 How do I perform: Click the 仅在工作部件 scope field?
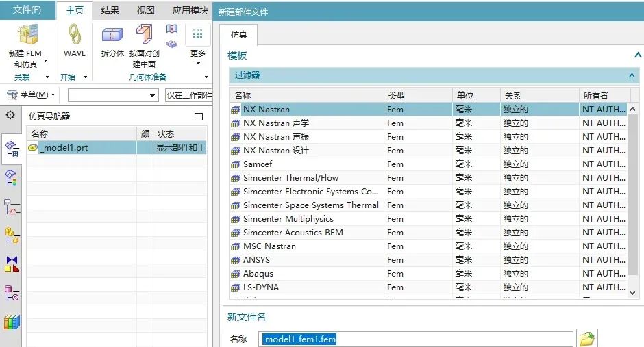point(188,95)
